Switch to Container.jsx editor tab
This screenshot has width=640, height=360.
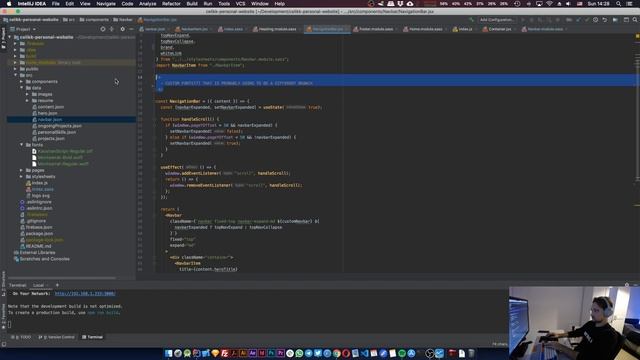[x=500, y=29]
